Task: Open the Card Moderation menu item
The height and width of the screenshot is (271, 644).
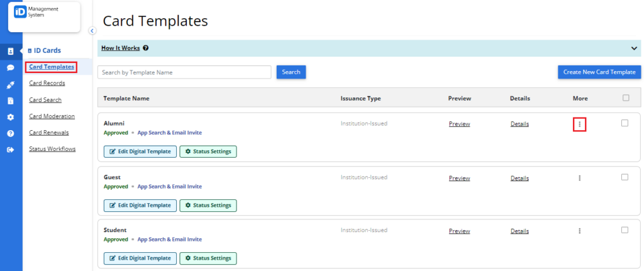Action: click(x=52, y=116)
